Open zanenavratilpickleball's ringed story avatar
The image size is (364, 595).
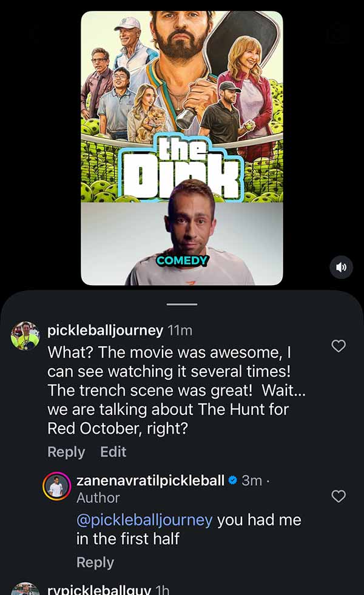tap(56, 486)
